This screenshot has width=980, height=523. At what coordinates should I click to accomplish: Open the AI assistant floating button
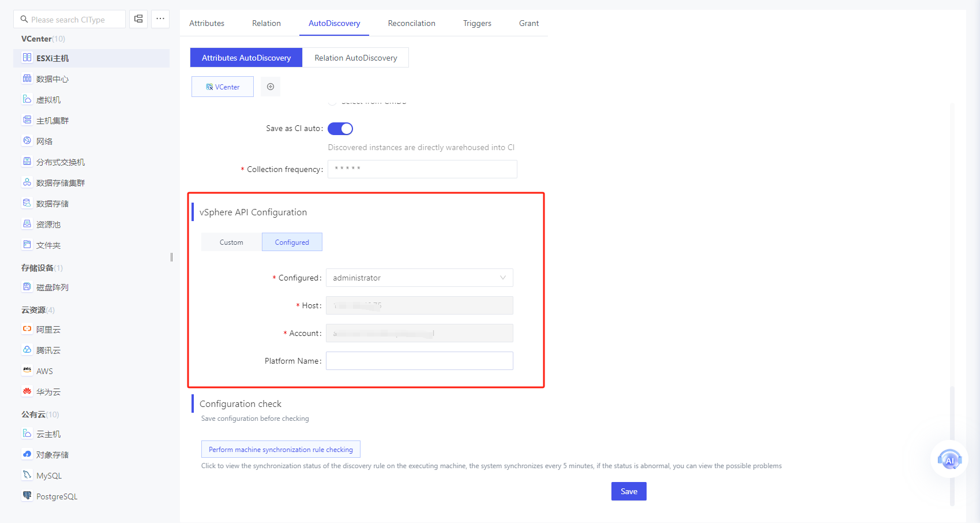pyautogui.click(x=949, y=460)
